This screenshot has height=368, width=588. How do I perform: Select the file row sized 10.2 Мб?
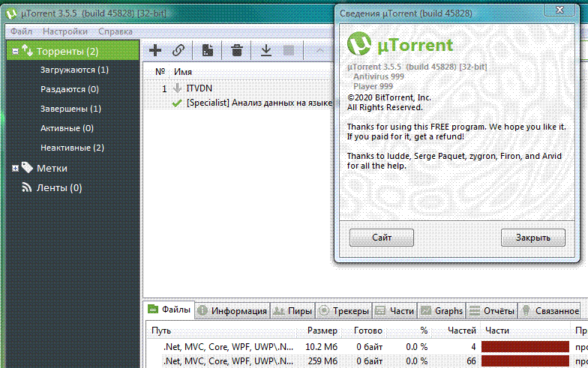(366, 347)
